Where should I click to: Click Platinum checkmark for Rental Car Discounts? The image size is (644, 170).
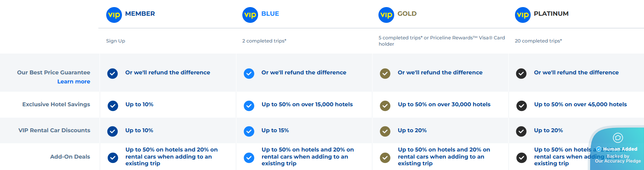[521, 131]
